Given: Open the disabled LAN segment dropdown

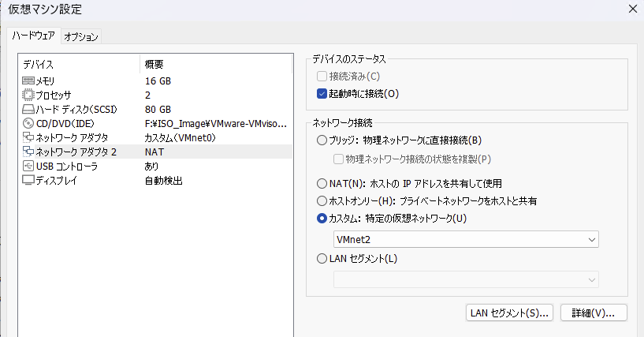Looking at the screenshot, I should [x=466, y=279].
